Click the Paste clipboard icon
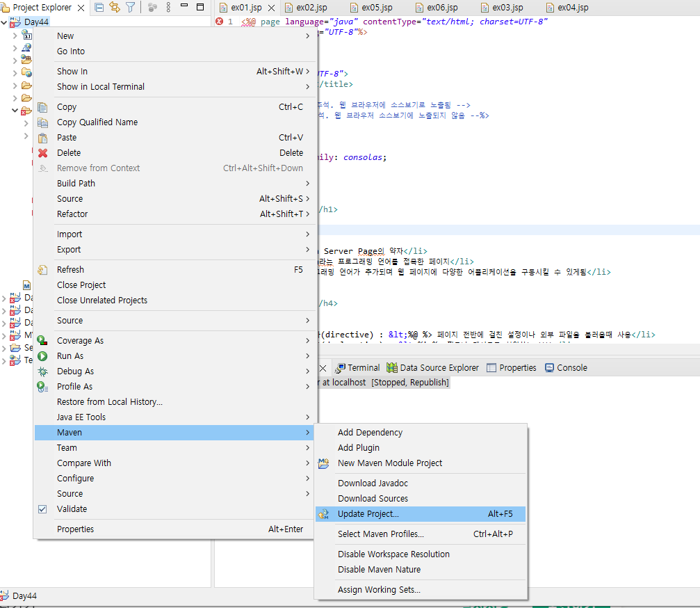Screen dimensions: 700x608 42,138
